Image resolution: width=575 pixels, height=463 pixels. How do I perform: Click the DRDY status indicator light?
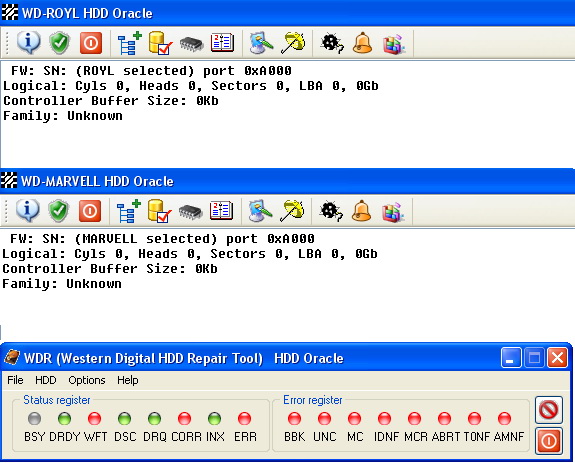pos(65,418)
